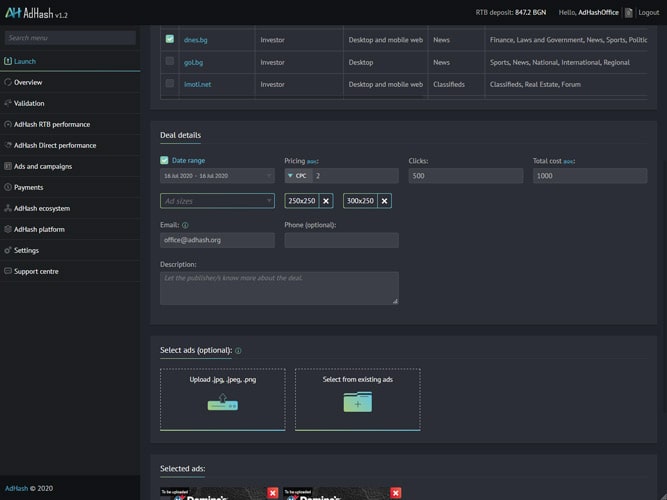Click the existing ads folder icon

pyautogui.click(x=357, y=402)
